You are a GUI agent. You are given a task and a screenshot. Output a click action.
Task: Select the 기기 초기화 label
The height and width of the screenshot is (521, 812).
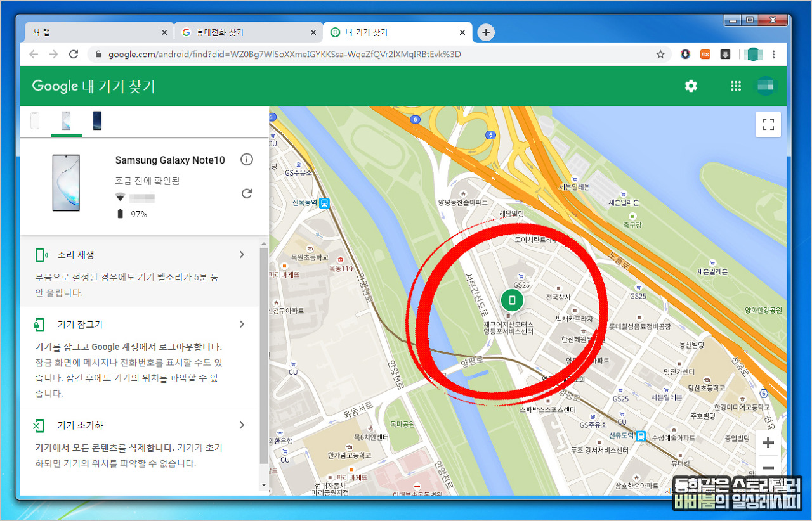pyautogui.click(x=80, y=425)
